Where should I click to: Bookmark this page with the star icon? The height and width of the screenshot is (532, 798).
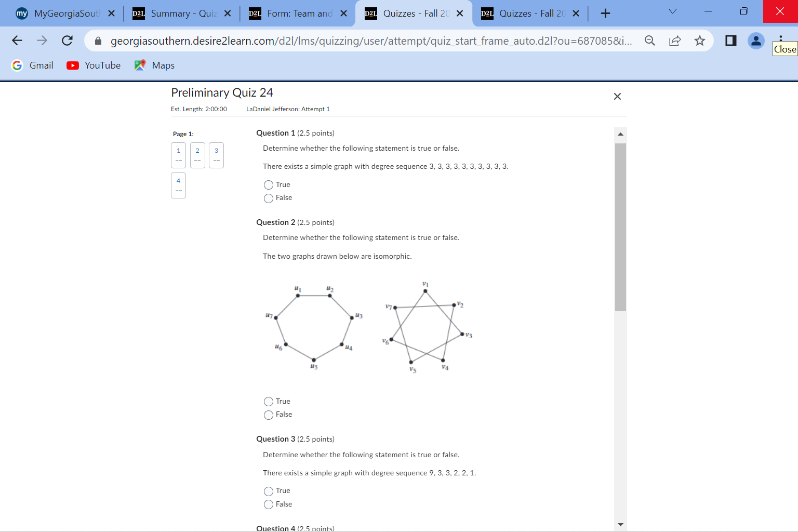pyautogui.click(x=700, y=41)
